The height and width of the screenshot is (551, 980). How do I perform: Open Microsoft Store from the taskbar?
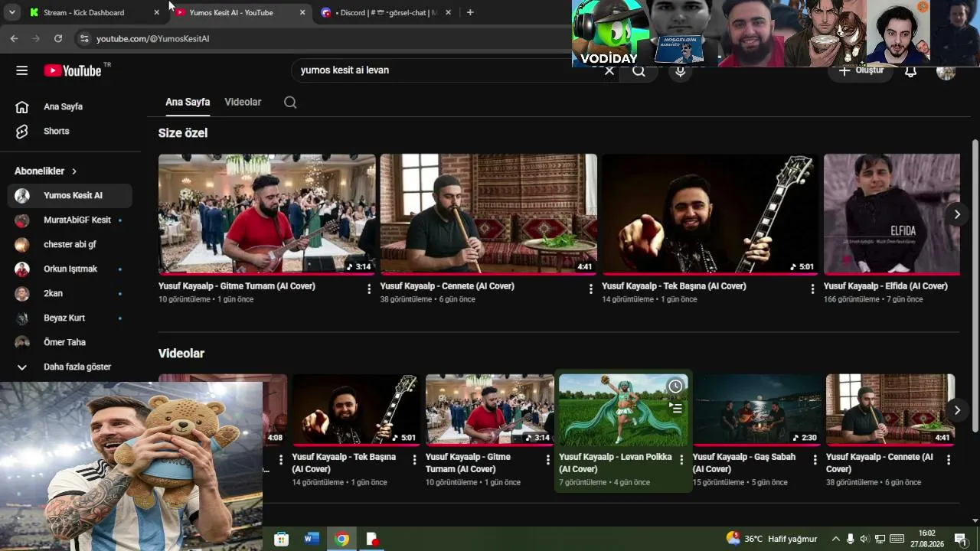tap(282, 539)
